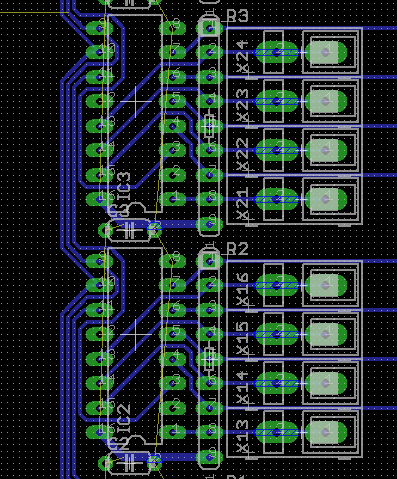The image size is (397, 479).
Task: Click the IC3 component name
Action: click(124, 187)
